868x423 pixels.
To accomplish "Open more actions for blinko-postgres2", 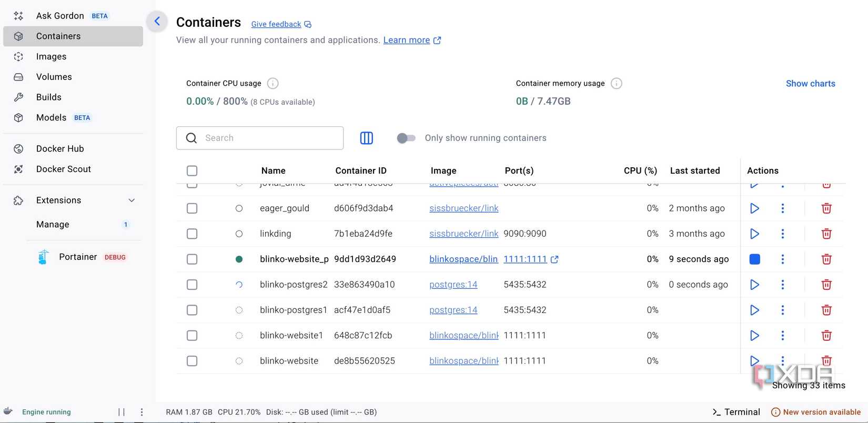I will tap(783, 285).
